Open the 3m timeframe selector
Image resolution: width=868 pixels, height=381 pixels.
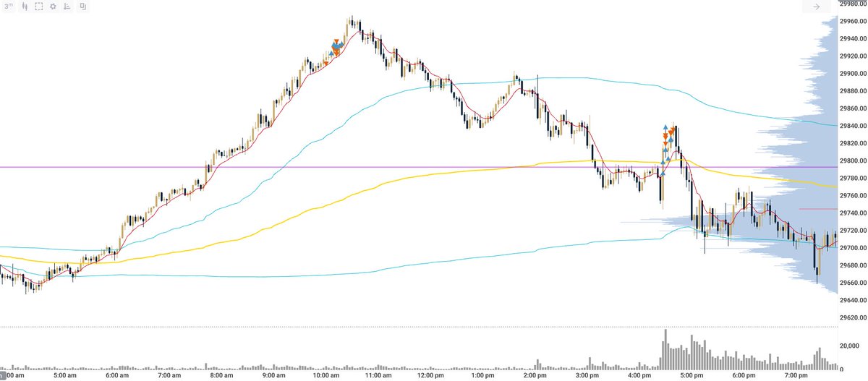pos(8,6)
